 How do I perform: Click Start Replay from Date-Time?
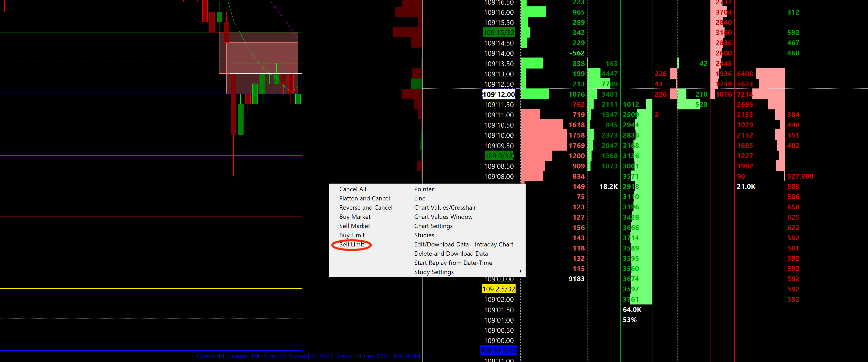(453, 263)
